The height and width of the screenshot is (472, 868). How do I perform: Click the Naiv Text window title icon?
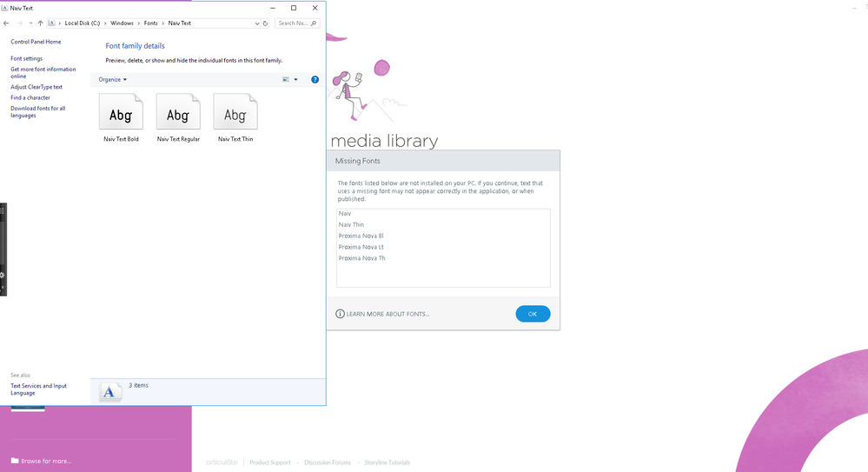click(x=4, y=8)
